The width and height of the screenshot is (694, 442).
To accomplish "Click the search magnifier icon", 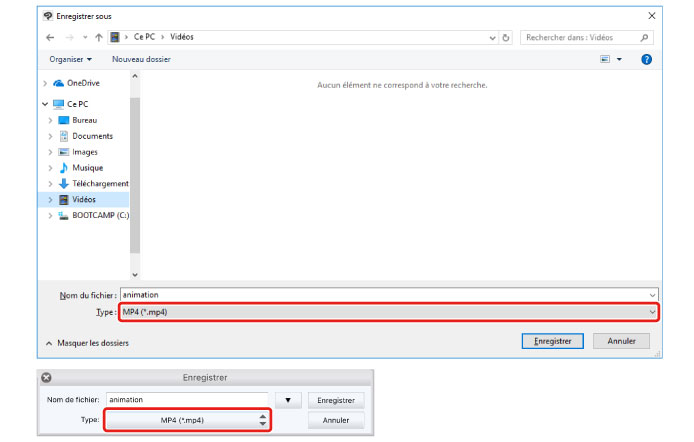I will tap(644, 38).
